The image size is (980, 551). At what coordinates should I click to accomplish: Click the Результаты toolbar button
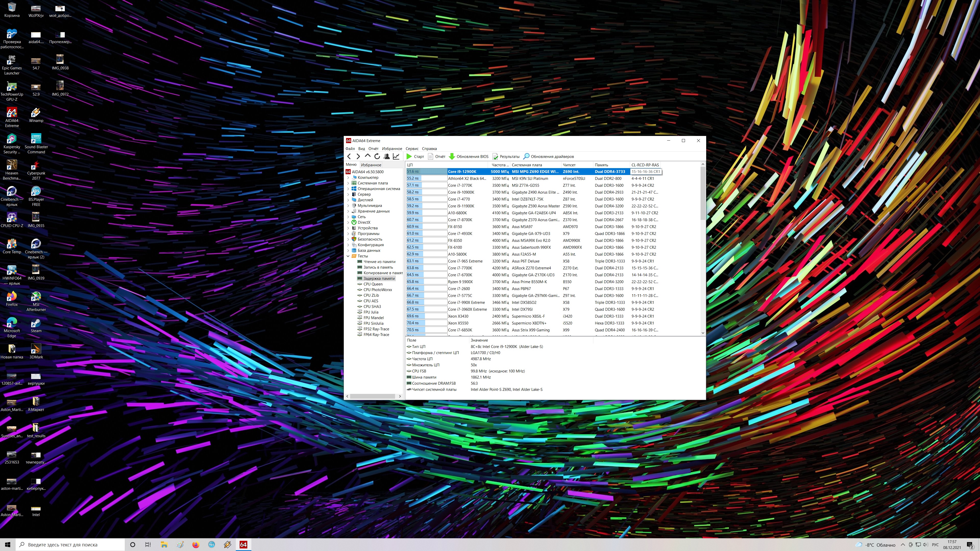(x=506, y=156)
